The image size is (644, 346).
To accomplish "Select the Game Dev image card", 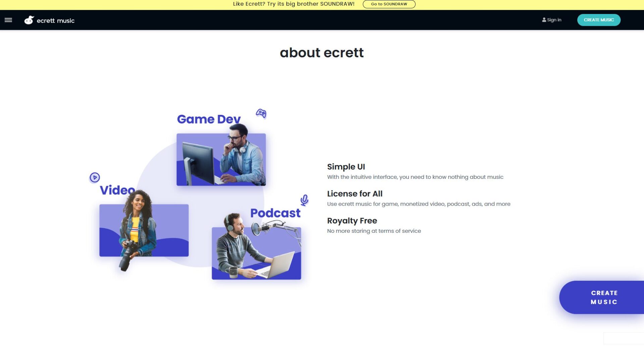I will click(221, 159).
